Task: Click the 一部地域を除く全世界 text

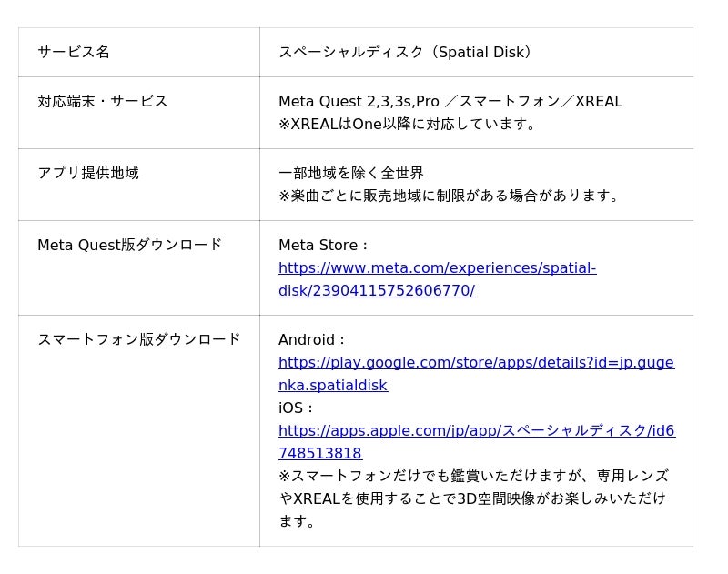Action: [351, 174]
